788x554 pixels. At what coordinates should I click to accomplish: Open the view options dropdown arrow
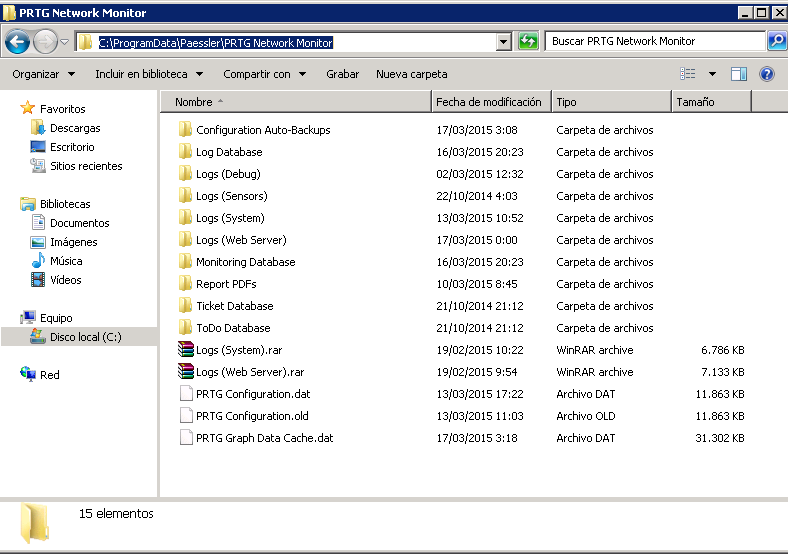712,74
